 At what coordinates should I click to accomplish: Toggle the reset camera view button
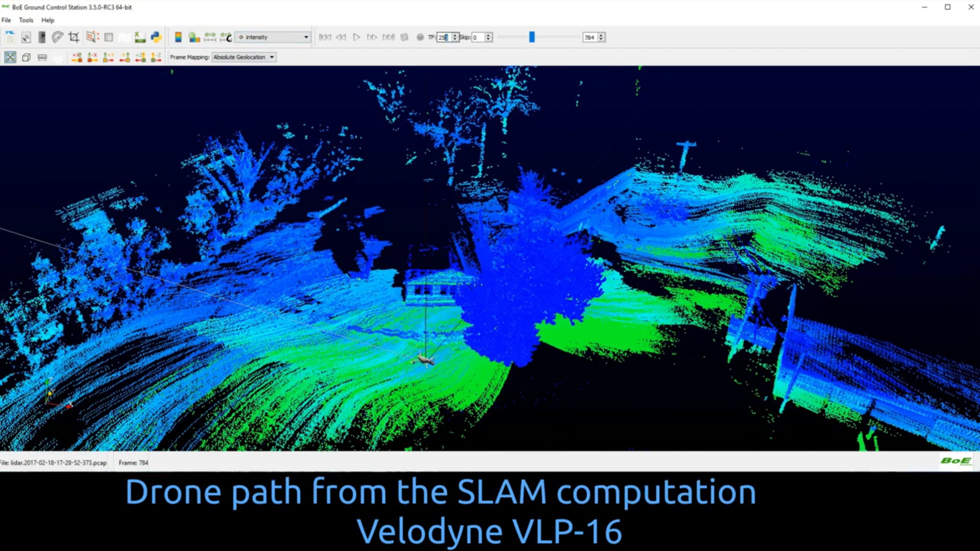pos(10,57)
